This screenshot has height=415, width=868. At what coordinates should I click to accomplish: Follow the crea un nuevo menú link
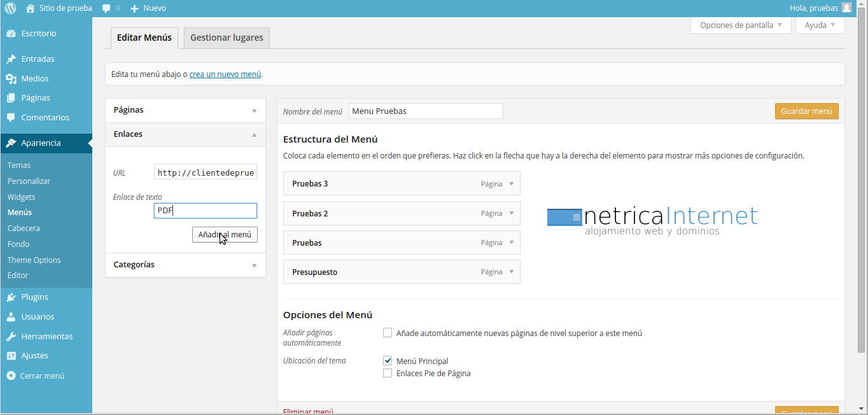click(x=225, y=74)
